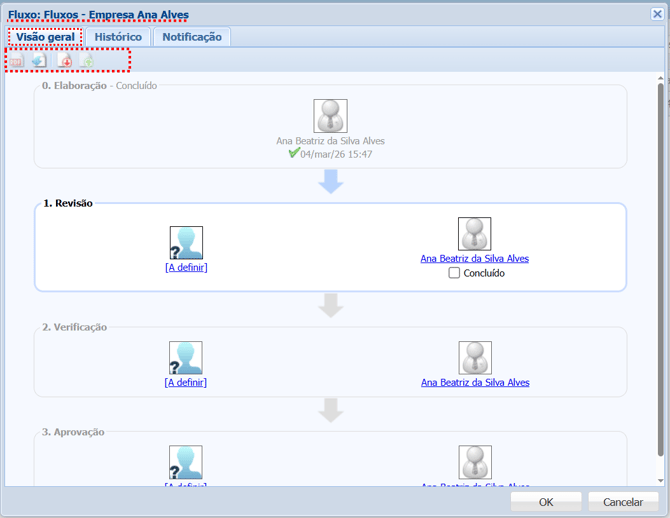This screenshot has height=518, width=670.
Task: Click the red down-arrow document icon
Action: tap(65, 62)
